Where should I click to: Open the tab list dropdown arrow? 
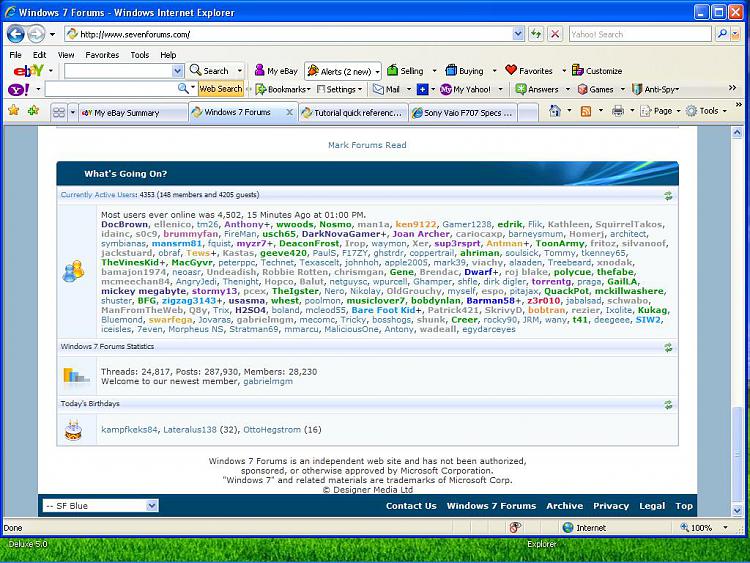[72, 112]
